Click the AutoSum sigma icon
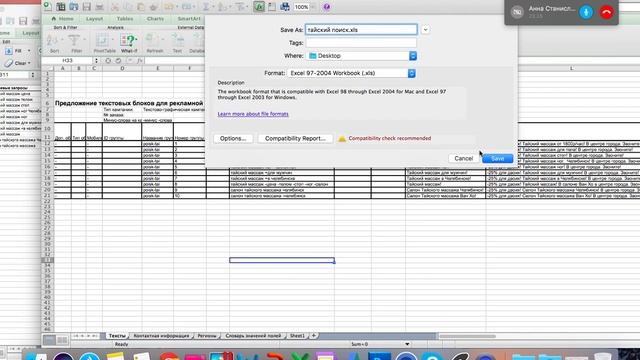Image resolution: width=640 pixels, height=360 pixels. click(206, 7)
